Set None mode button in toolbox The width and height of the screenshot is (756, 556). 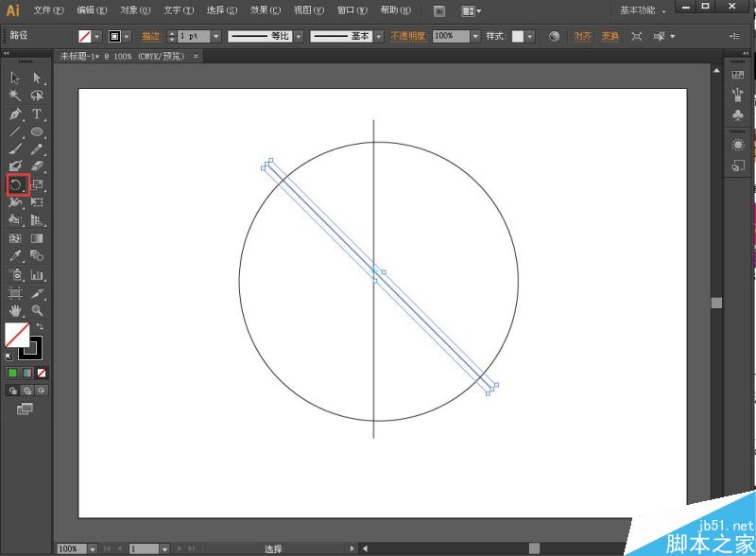coord(42,373)
